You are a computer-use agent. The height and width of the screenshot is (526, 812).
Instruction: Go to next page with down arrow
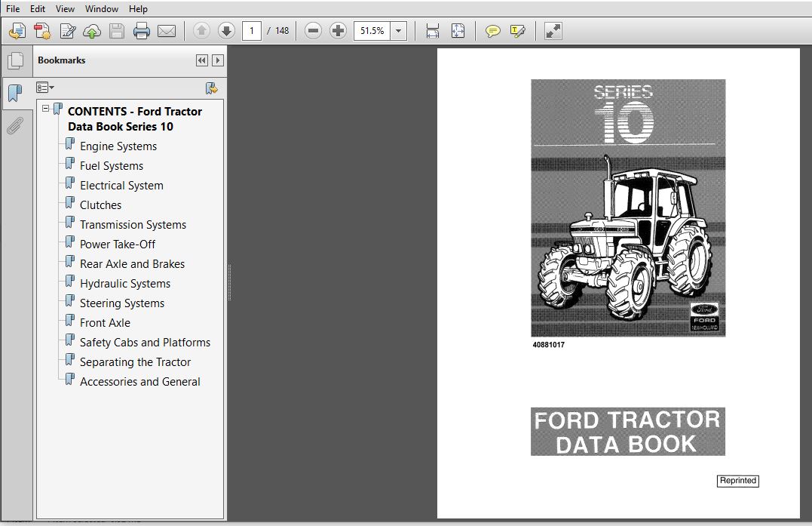point(226,31)
